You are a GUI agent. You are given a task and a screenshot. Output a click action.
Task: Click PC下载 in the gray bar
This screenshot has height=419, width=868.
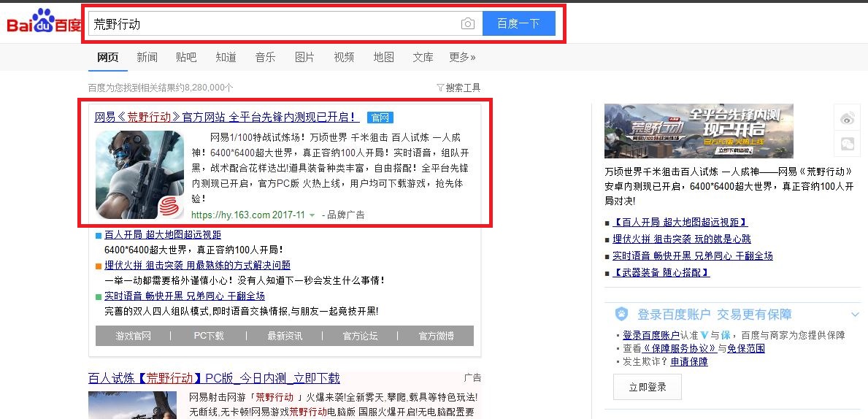209,336
